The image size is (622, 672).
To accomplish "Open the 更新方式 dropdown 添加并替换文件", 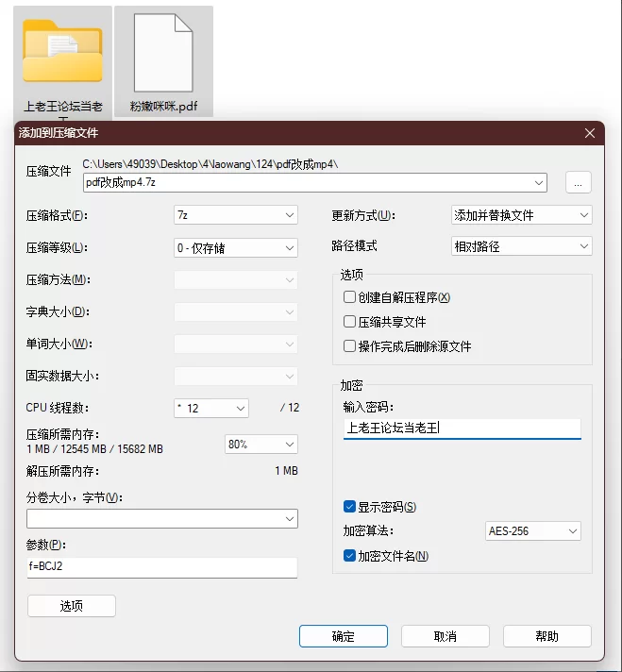I will click(522, 215).
